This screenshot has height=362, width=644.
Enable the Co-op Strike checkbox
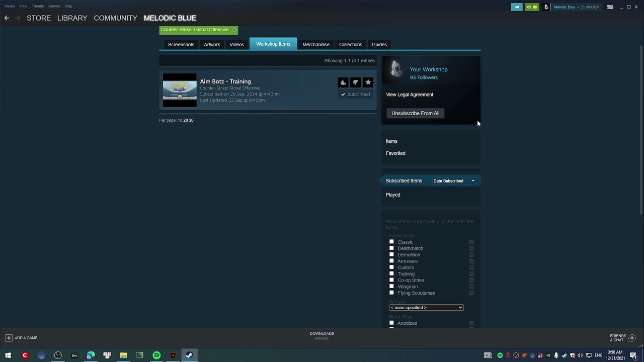coord(391,280)
